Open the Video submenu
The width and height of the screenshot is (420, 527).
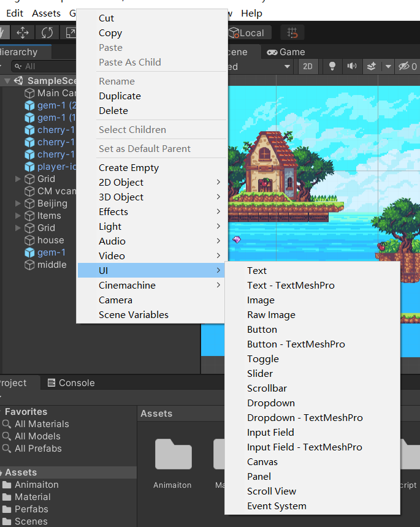coord(152,256)
